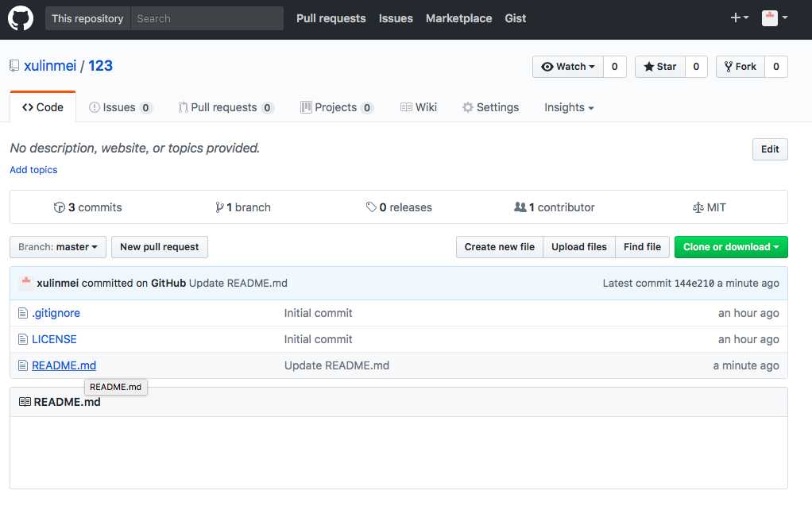This screenshot has width=812, height=510.
Task: Open the 3 commits history
Action: pyautogui.click(x=87, y=207)
